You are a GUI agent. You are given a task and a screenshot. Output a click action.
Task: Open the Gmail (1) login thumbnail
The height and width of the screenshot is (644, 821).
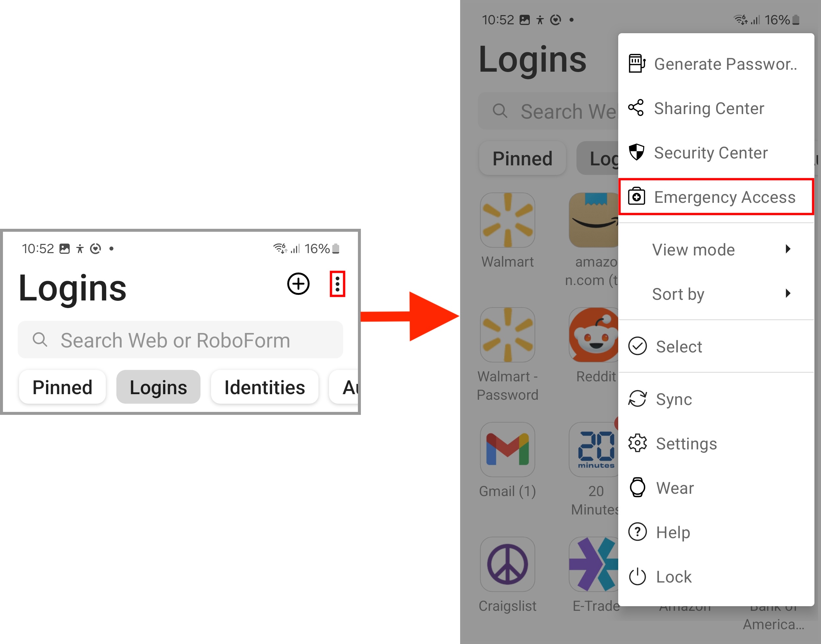coord(507,449)
